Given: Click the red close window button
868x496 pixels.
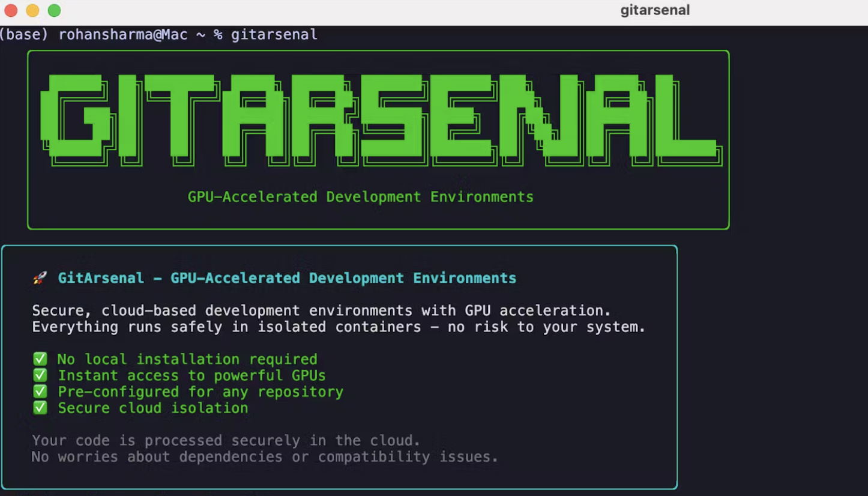Looking at the screenshot, I should [x=10, y=10].
